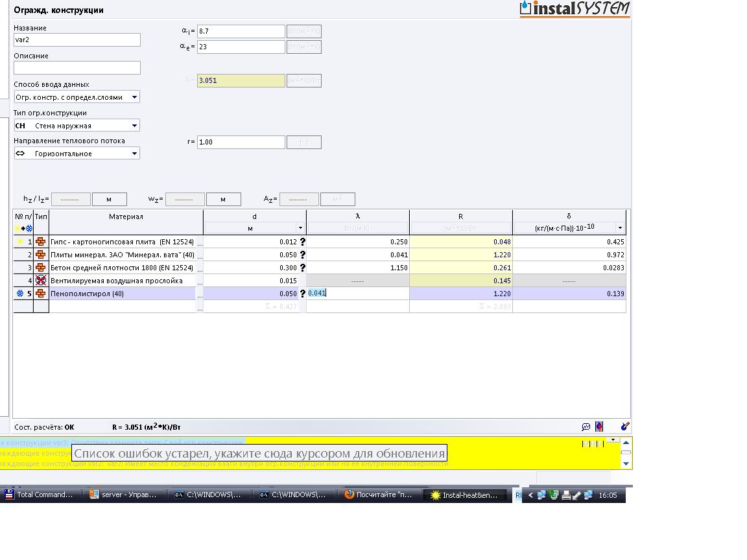Image resolution: width=747 pixels, height=560 pixels.
Task: Click the αi value field showing 8.7
Action: pyautogui.click(x=241, y=31)
